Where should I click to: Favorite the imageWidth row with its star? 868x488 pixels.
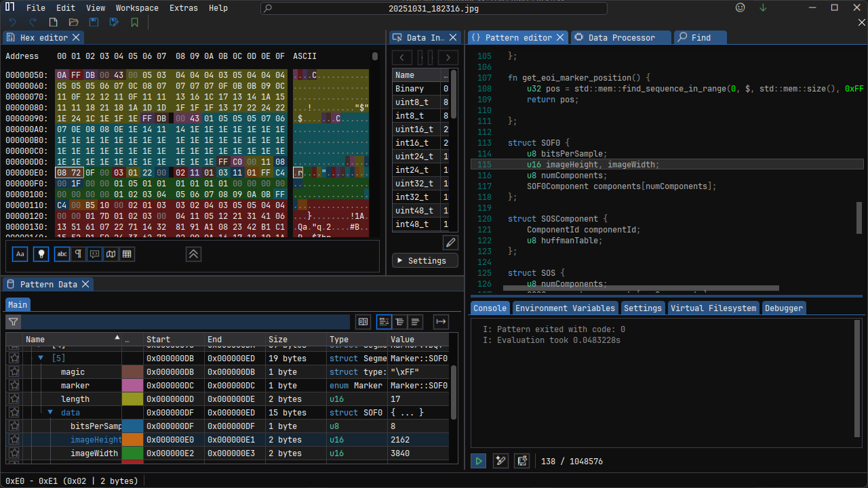tap(14, 453)
